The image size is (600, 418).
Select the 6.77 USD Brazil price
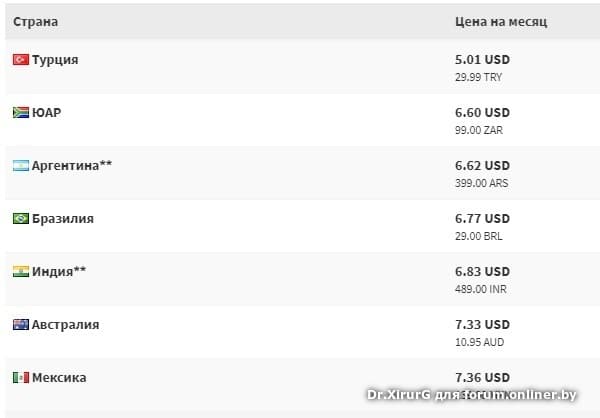point(482,219)
